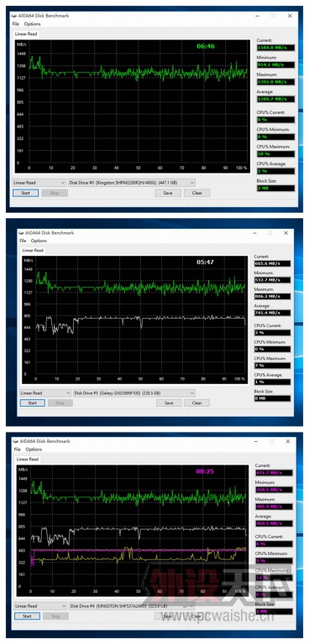Viewport: 309px width, 644px height.
Task: Select Linear Read tab in Galaxy GX0256 window
Action: click(33, 250)
